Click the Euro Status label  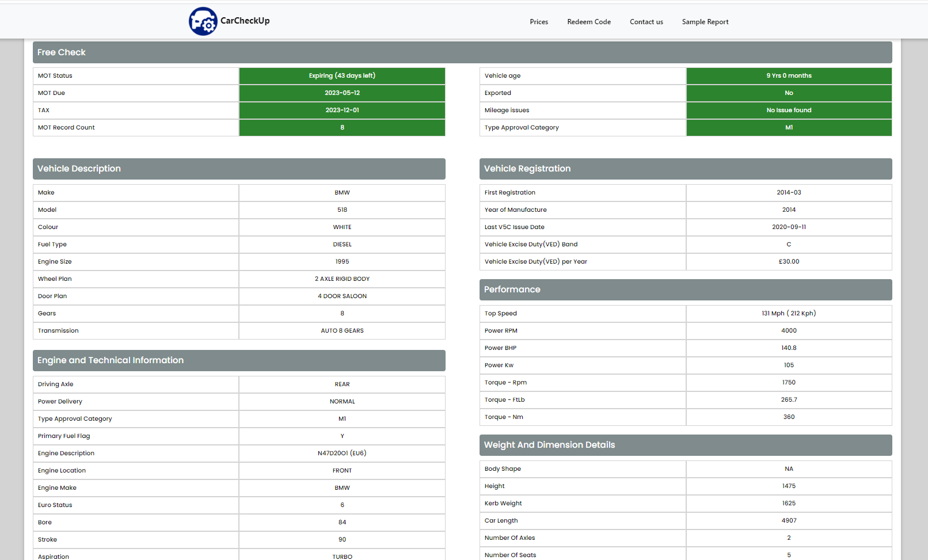coord(55,505)
